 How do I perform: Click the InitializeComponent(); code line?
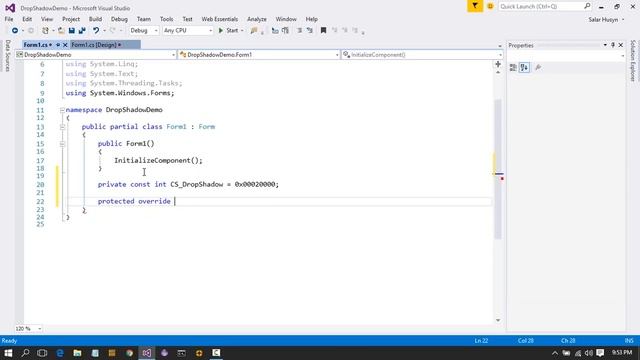[158, 160]
